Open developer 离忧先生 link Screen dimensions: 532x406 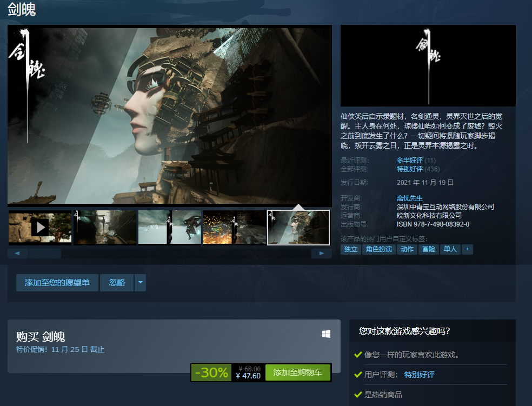click(409, 198)
